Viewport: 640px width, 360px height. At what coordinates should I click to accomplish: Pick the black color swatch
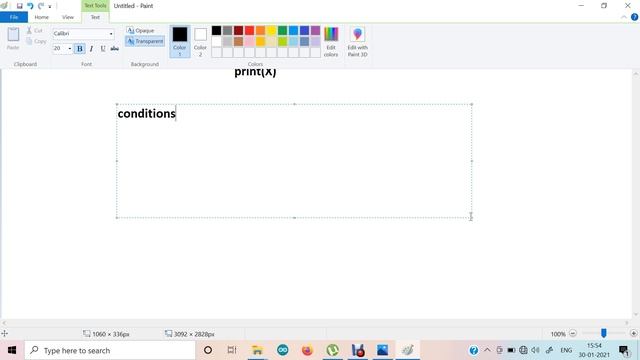pyautogui.click(x=216, y=30)
